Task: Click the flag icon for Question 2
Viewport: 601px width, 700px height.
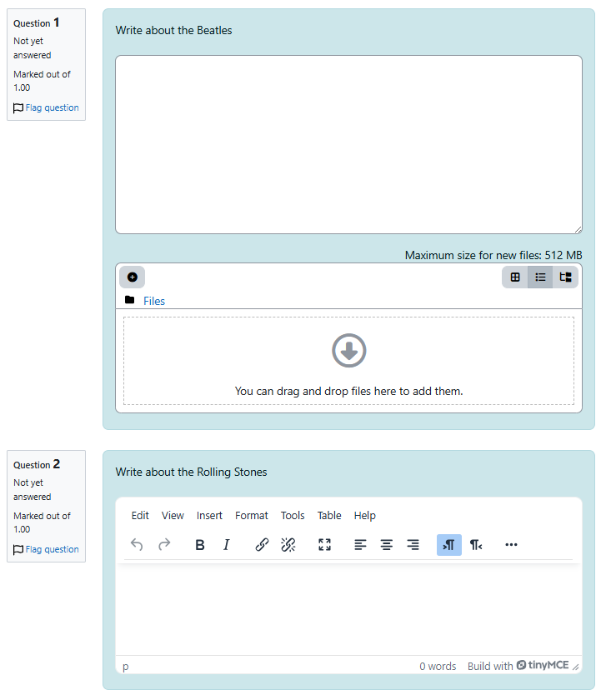Action: [x=18, y=550]
